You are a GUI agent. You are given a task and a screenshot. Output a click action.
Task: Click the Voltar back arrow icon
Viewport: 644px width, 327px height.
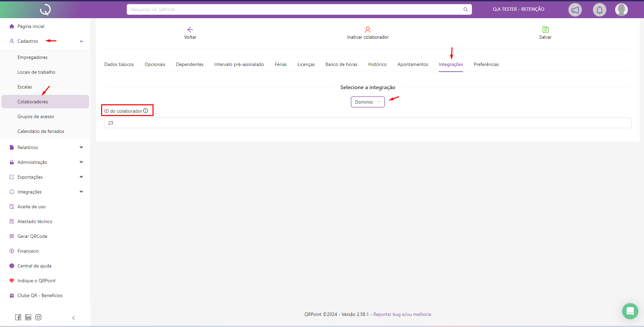click(190, 30)
